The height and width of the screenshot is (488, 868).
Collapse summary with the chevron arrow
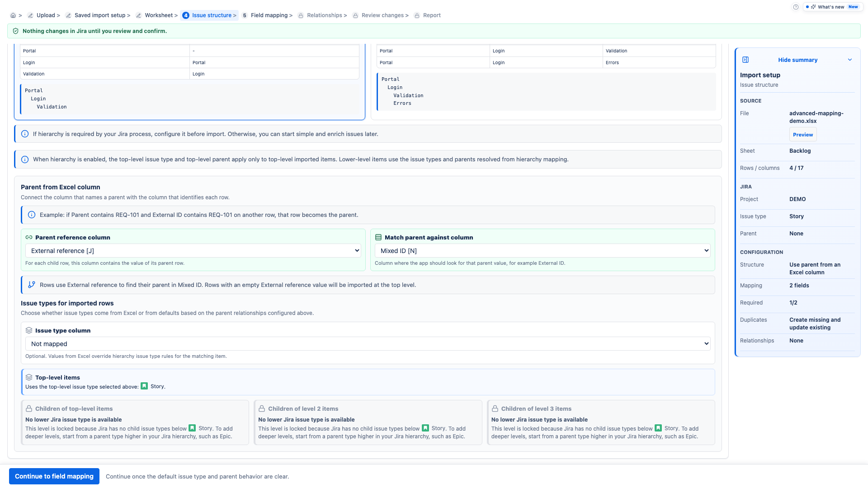tap(850, 60)
